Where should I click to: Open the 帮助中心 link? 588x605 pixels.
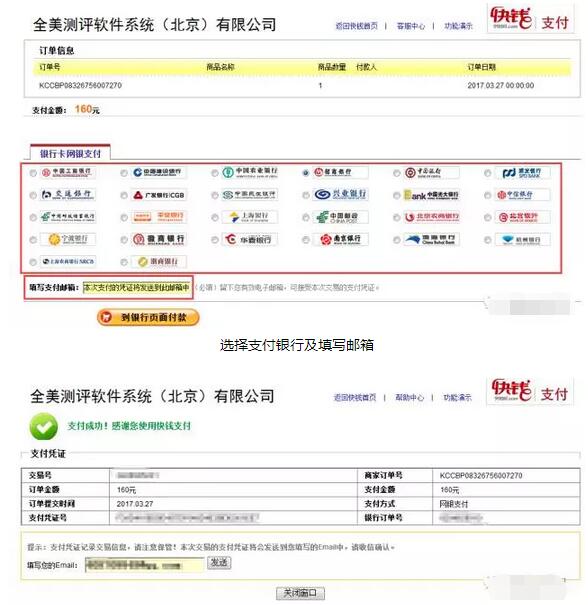(409, 397)
